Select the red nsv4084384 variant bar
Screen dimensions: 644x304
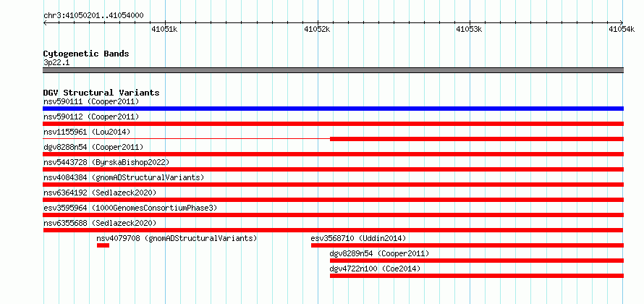[x=333, y=185]
